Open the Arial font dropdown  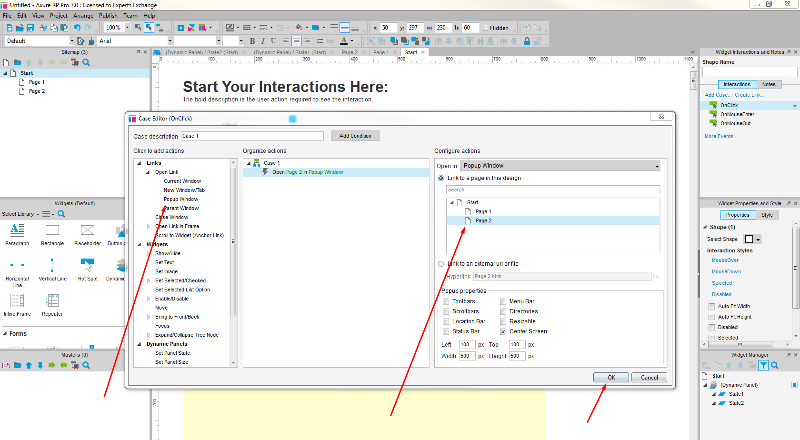(170, 41)
